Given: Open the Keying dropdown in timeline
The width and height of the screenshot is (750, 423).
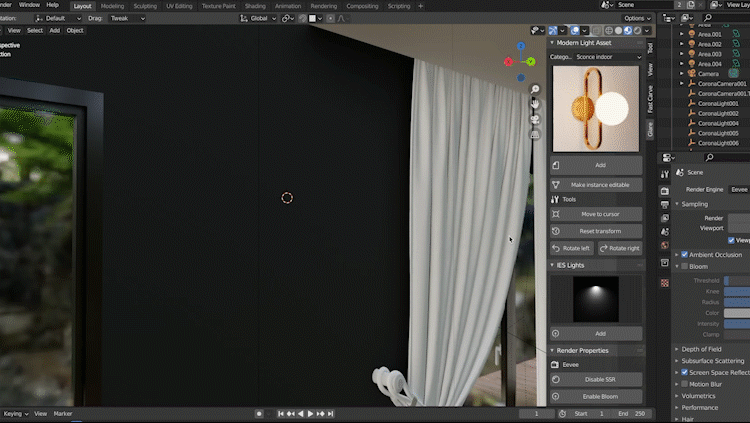Looking at the screenshot, I should coord(15,413).
